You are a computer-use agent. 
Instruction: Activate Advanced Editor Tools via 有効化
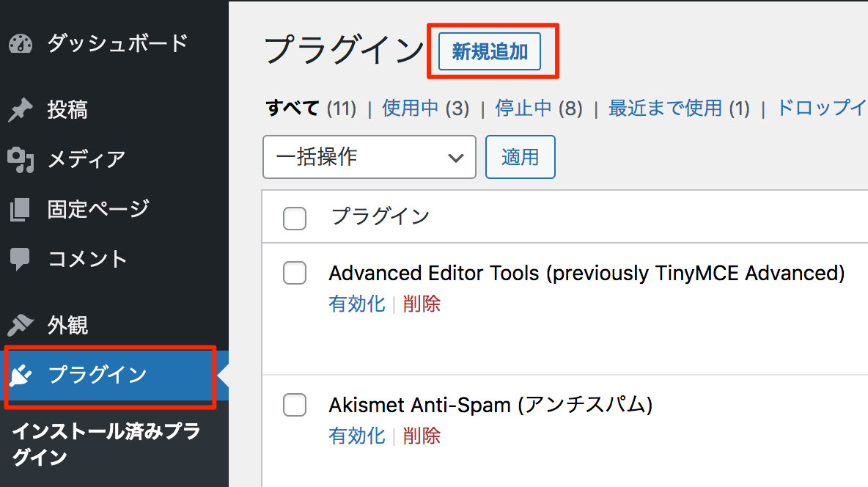[357, 304]
